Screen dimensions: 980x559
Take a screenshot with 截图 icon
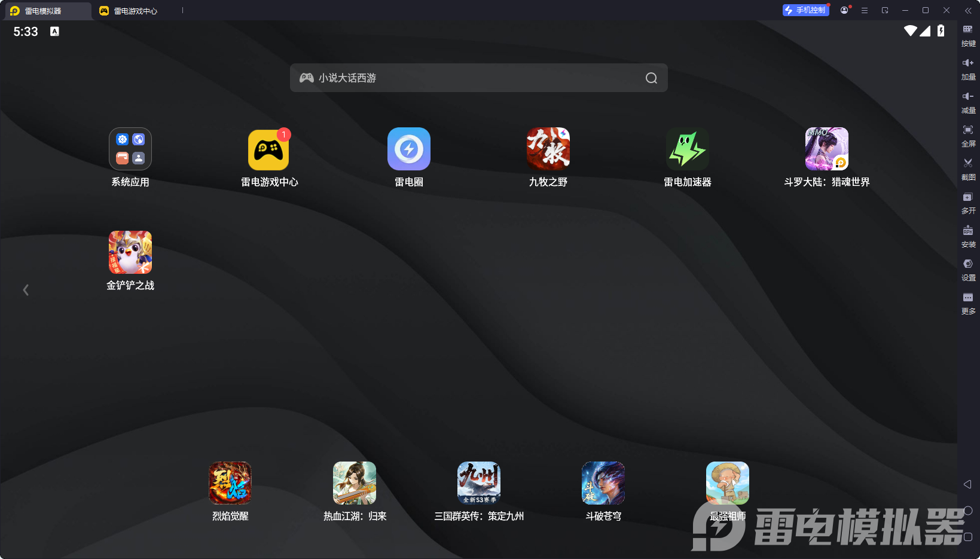point(968,169)
